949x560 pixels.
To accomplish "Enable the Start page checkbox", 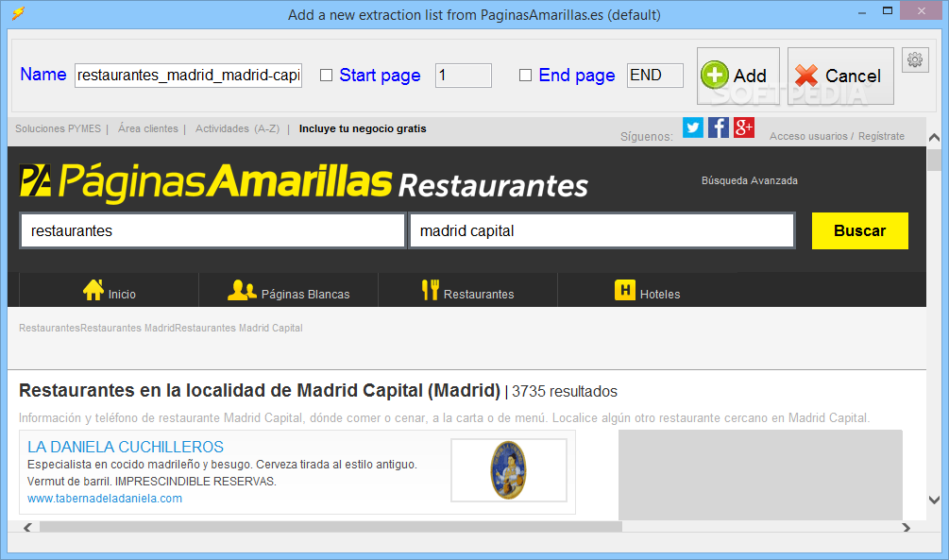I will click(326, 75).
